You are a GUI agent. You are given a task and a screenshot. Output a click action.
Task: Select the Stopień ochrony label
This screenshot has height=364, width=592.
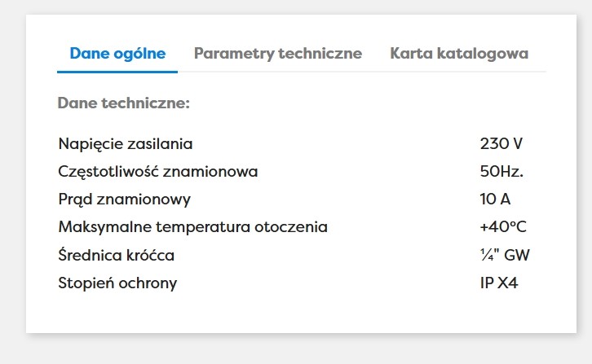point(117,283)
